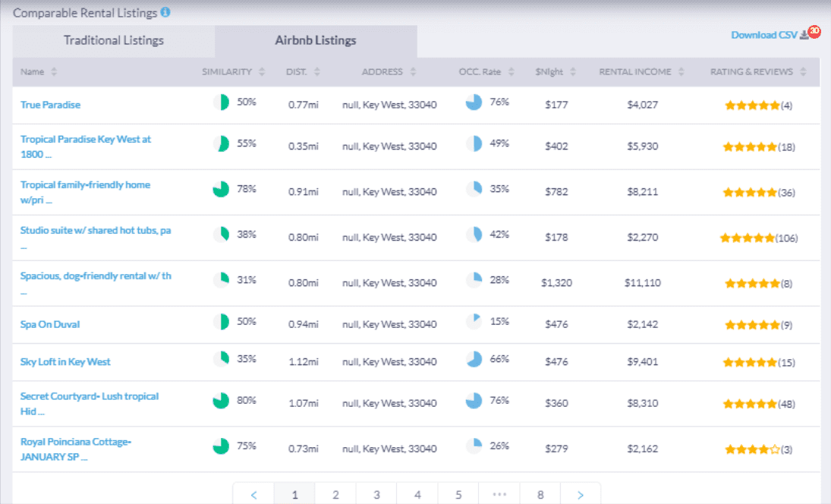This screenshot has height=504, width=831.
Task: Click the info icon beside Comparable Rental Listings
Action: coord(165,12)
